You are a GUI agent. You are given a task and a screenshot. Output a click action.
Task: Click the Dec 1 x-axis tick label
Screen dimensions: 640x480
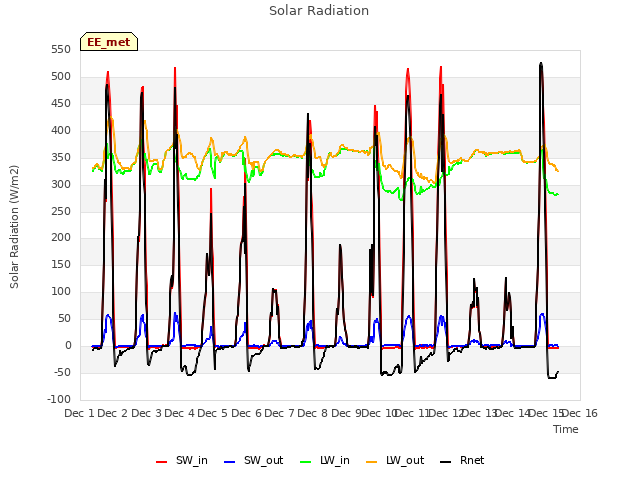tap(79, 413)
